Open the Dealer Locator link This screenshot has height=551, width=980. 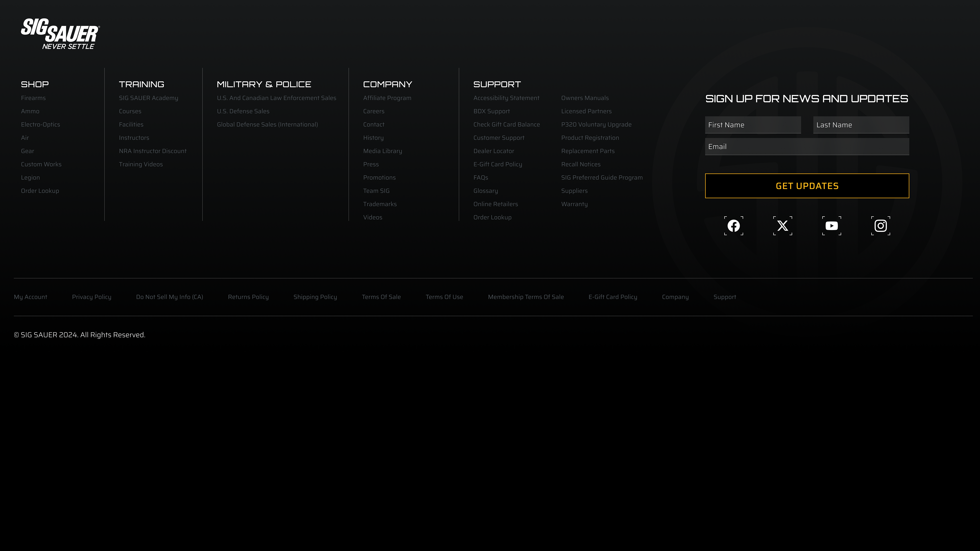[x=494, y=151]
